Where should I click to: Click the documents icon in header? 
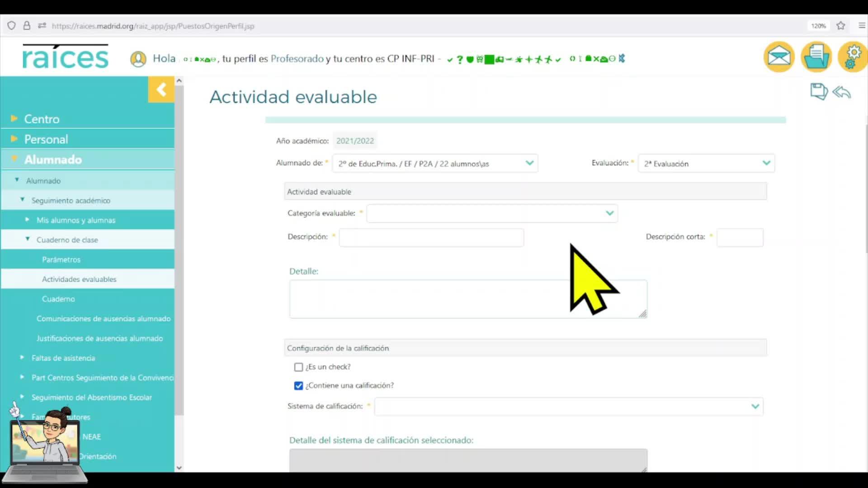[816, 57]
